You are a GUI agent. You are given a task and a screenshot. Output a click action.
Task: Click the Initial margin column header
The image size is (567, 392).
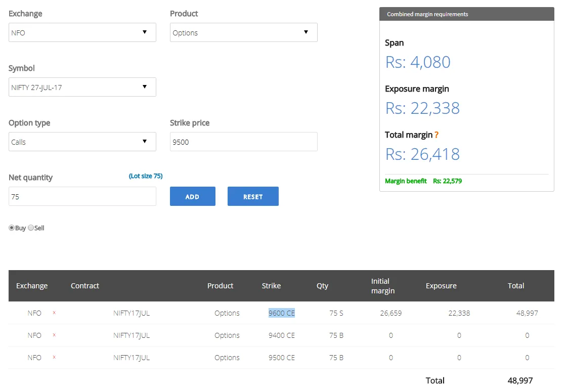(x=383, y=286)
